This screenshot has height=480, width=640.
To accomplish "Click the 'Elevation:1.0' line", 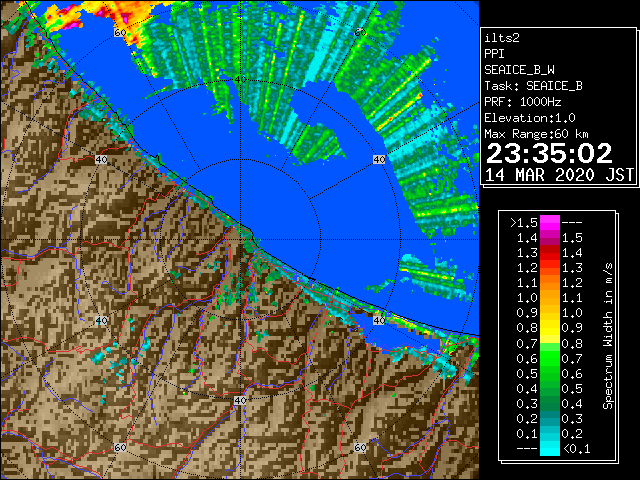I will click(530, 118).
